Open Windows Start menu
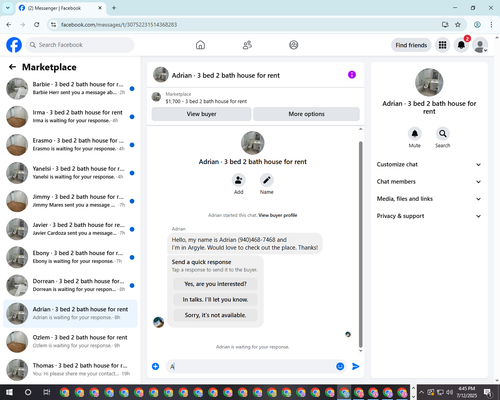500x400 pixels. (9, 392)
